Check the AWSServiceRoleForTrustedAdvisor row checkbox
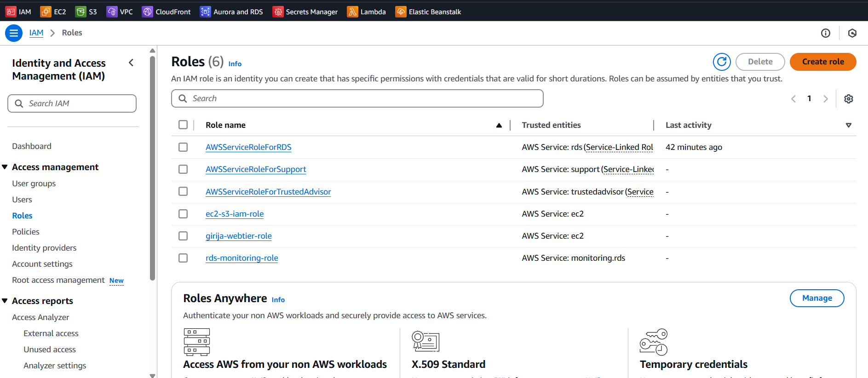This screenshot has width=868, height=378. pos(183,191)
